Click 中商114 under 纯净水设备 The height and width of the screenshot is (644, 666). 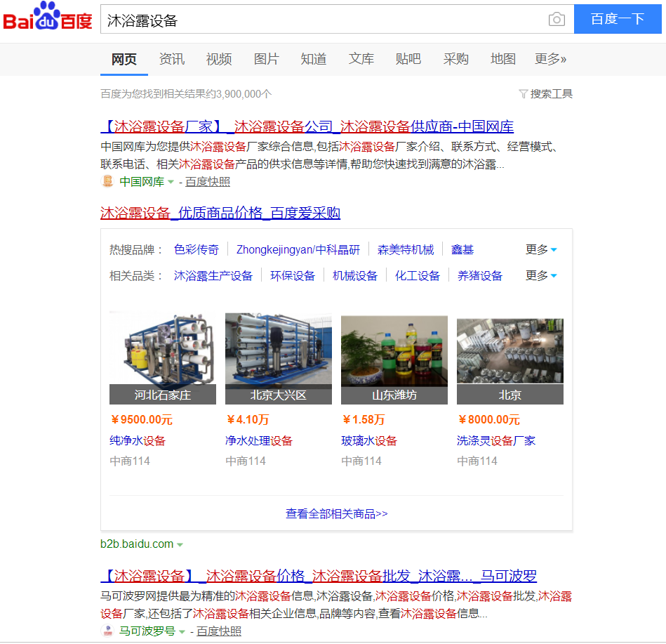pos(130,461)
